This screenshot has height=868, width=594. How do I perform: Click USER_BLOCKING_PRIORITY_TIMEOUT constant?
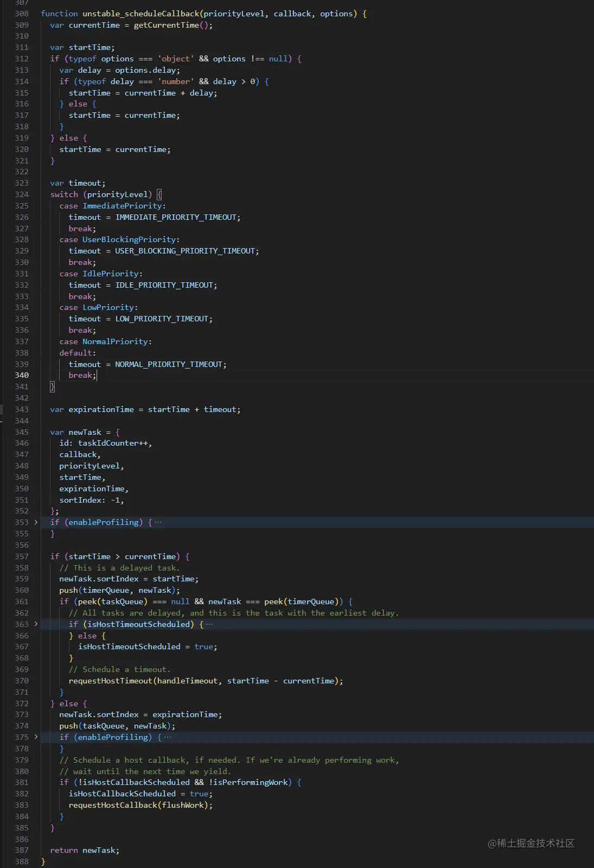185,251
